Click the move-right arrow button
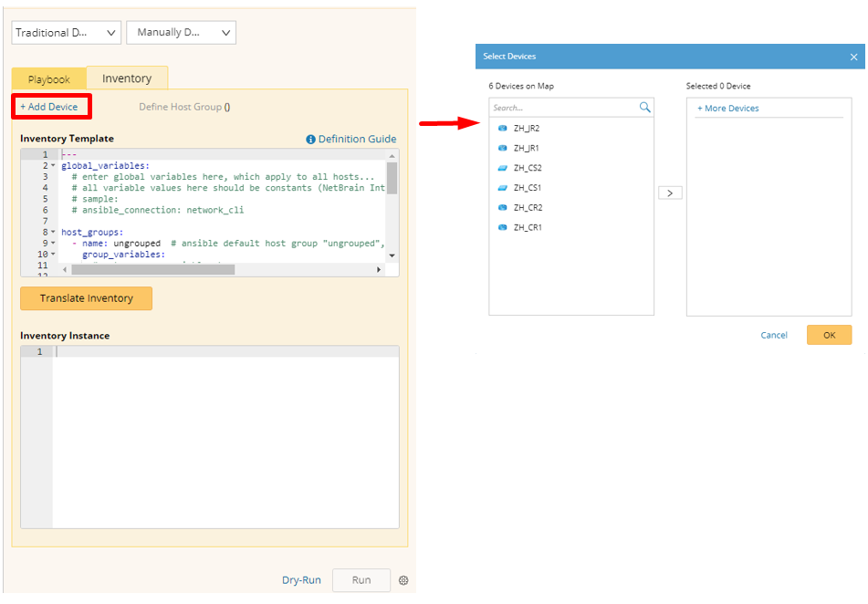 click(x=670, y=193)
